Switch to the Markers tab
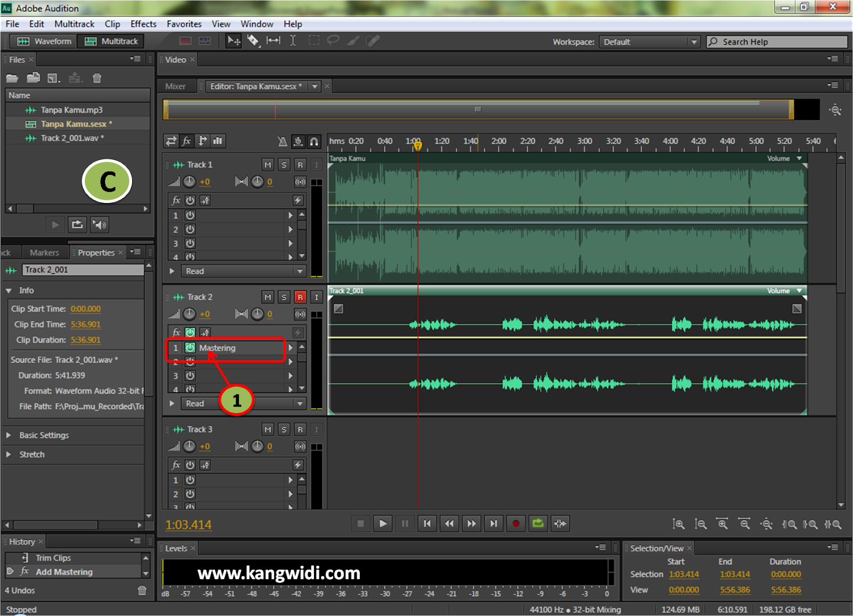 [45, 252]
